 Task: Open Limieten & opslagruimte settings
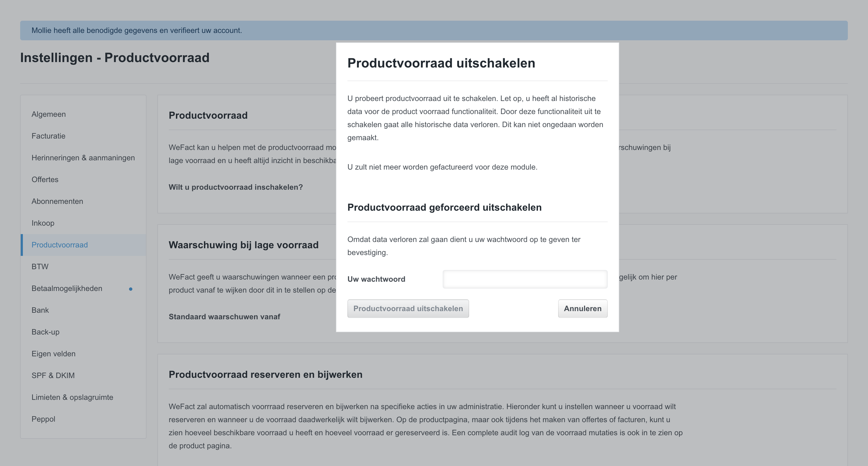click(72, 397)
